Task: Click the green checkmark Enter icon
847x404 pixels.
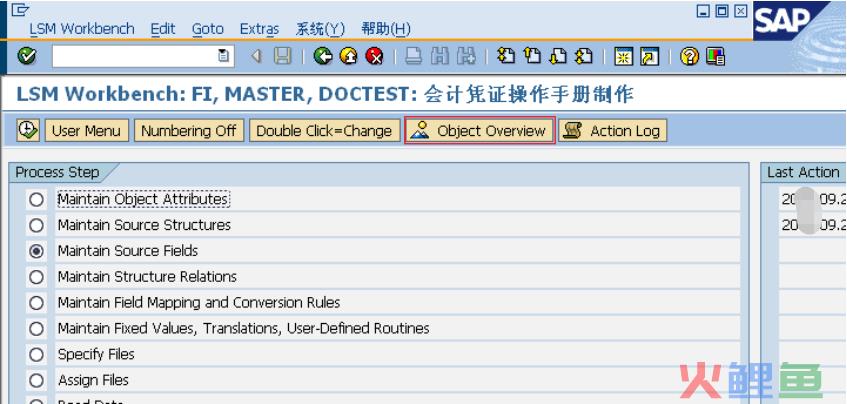Action: coord(26,56)
